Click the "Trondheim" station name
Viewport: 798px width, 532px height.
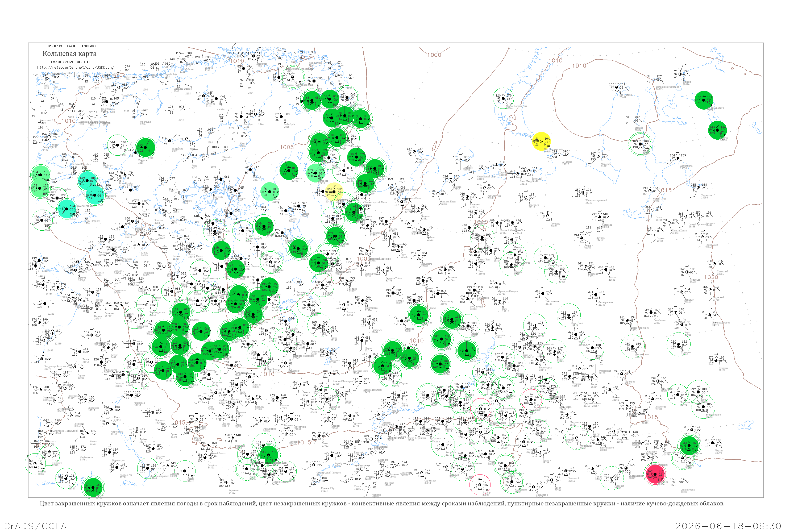point(128,95)
